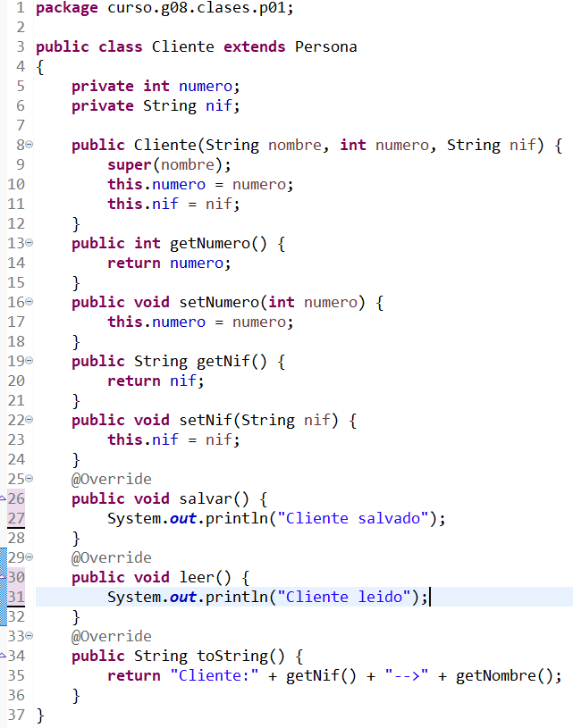The width and height of the screenshot is (573, 728).
Task: Click line number 1 in the gutter
Action: point(18,8)
